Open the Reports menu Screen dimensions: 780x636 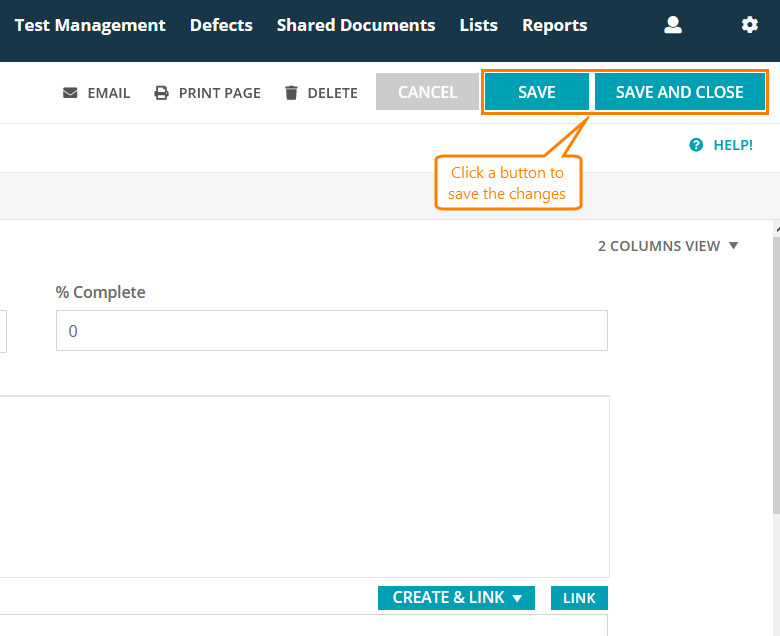[555, 25]
